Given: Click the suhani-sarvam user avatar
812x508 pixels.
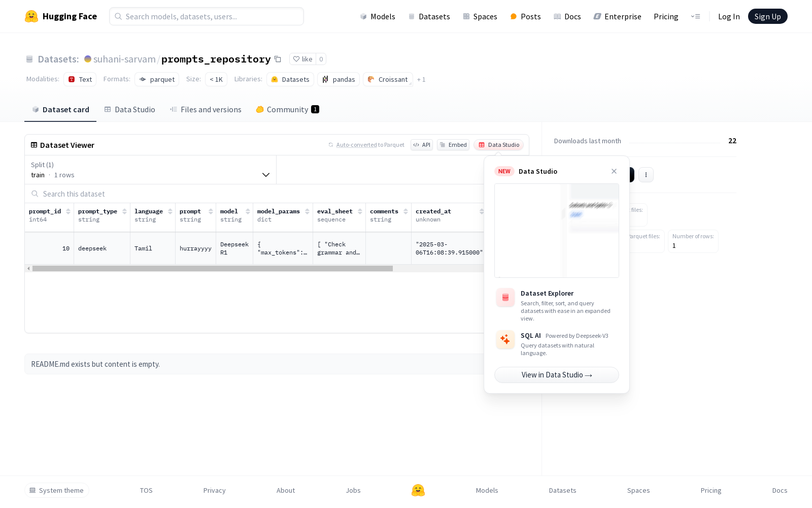Looking at the screenshot, I should point(88,59).
